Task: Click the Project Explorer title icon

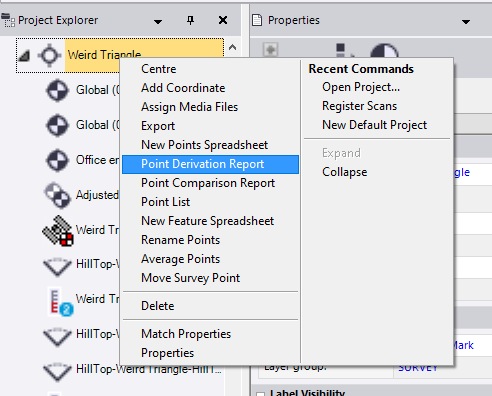Action: (x=8, y=20)
